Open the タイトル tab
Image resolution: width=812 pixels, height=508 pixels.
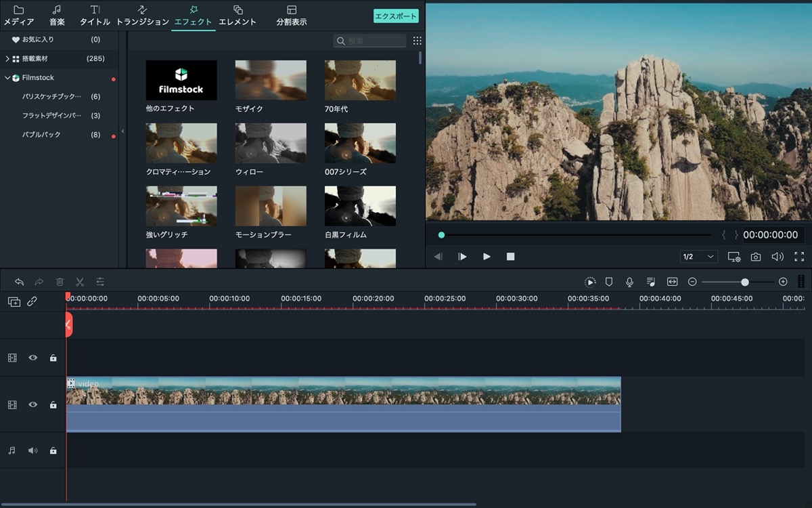click(95, 16)
